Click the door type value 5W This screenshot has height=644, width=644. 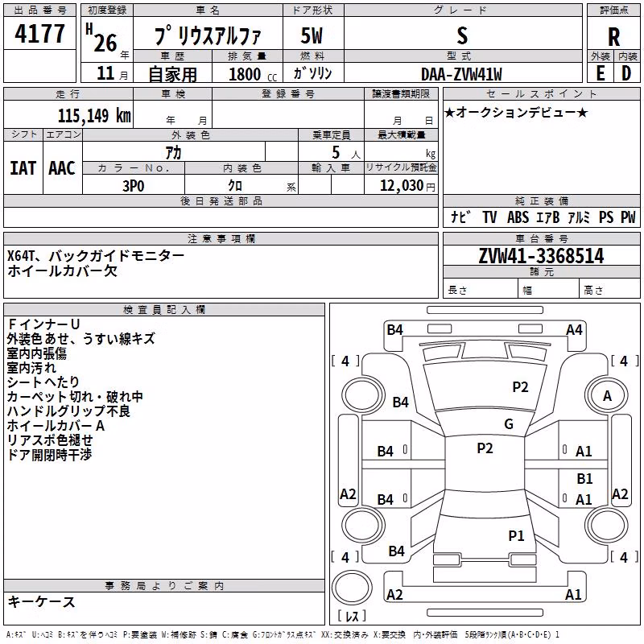(312, 35)
